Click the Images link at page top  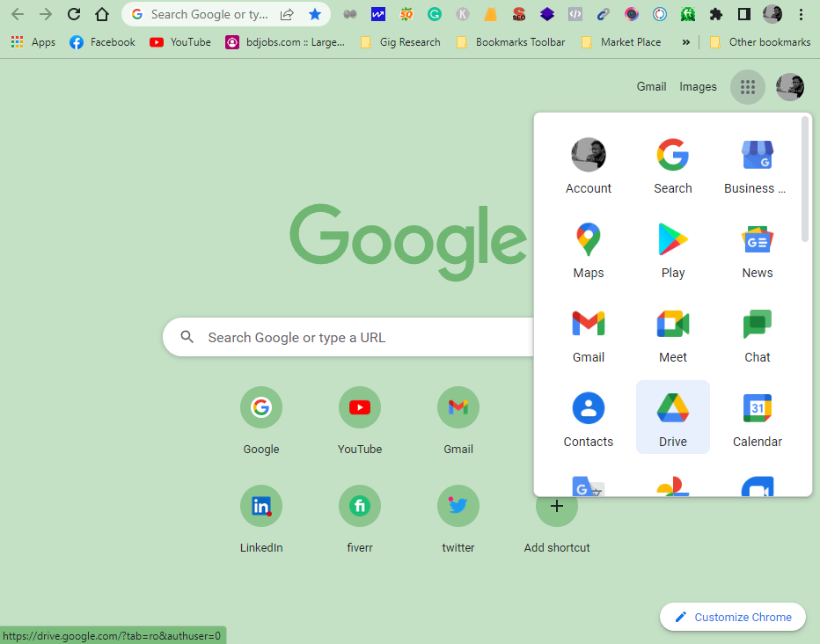click(x=698, y=87)
